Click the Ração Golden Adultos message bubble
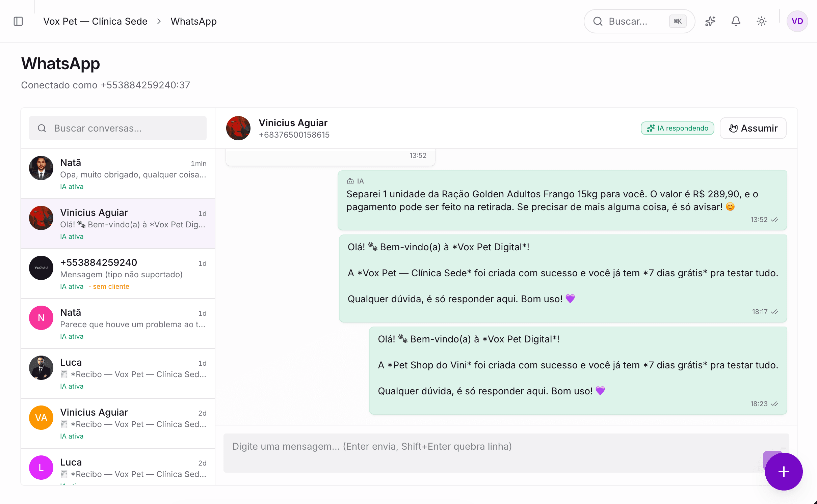 point(562,200)
